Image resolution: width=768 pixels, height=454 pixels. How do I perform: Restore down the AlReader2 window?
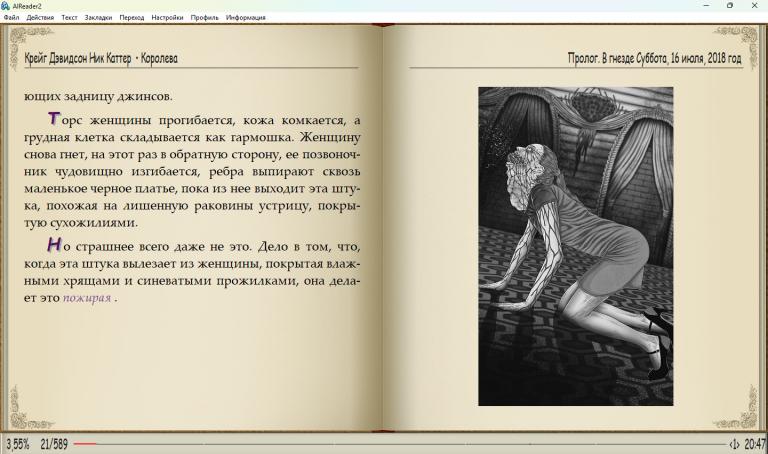730,5
